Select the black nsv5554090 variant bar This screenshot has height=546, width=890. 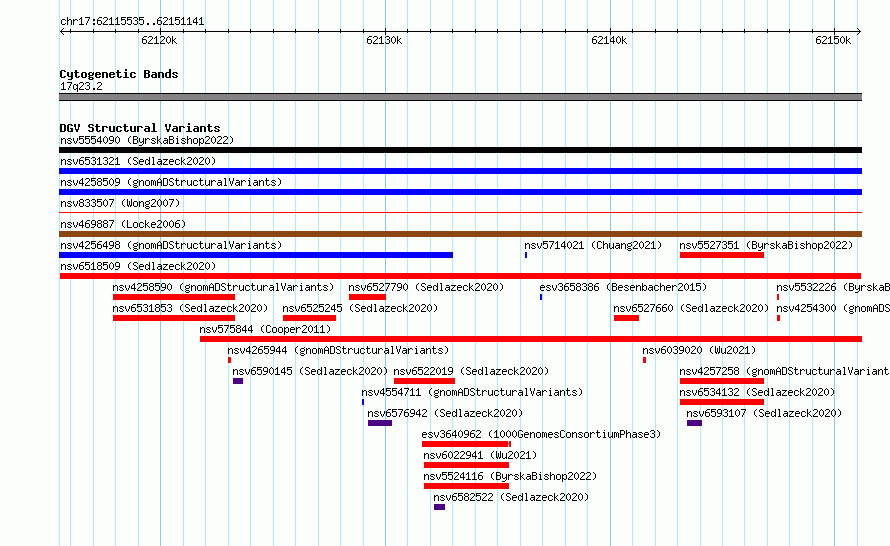coord(460,150)
